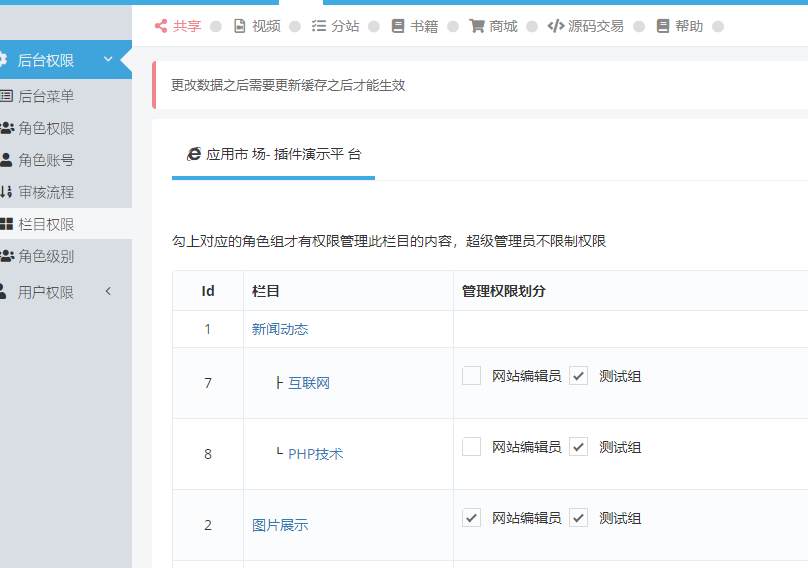The height and width of the screenshot is (568, 808).
Task: Click the gear icon beside 后台权限
Action: 2,60
